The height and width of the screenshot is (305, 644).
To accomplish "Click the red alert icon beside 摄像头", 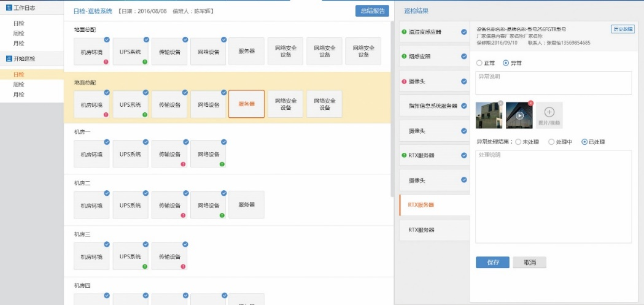I will click(x=403, y=81).
